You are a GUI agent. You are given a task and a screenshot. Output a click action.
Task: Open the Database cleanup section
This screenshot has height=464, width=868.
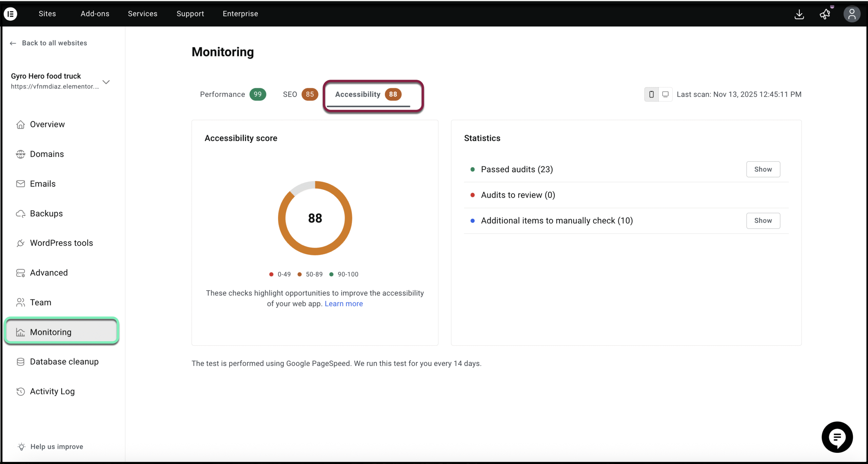64,362
